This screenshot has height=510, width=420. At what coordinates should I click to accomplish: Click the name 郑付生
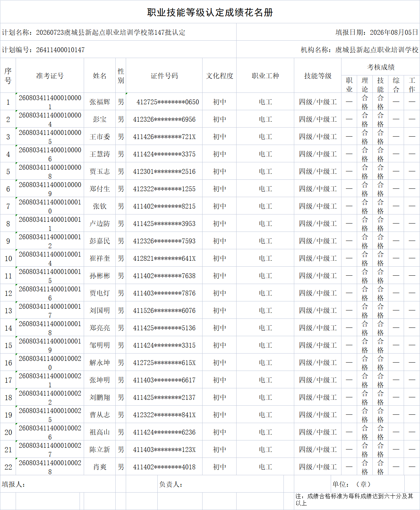pyautogui.click(x=100, y=189)
